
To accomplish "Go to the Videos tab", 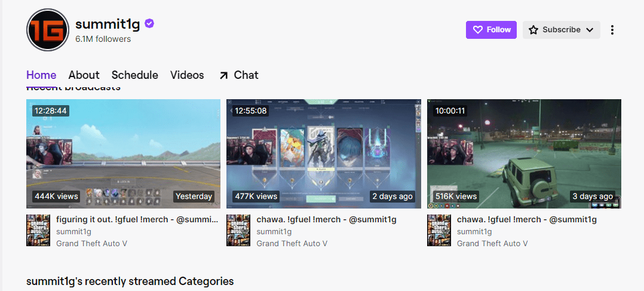I will tap(188, 75).
